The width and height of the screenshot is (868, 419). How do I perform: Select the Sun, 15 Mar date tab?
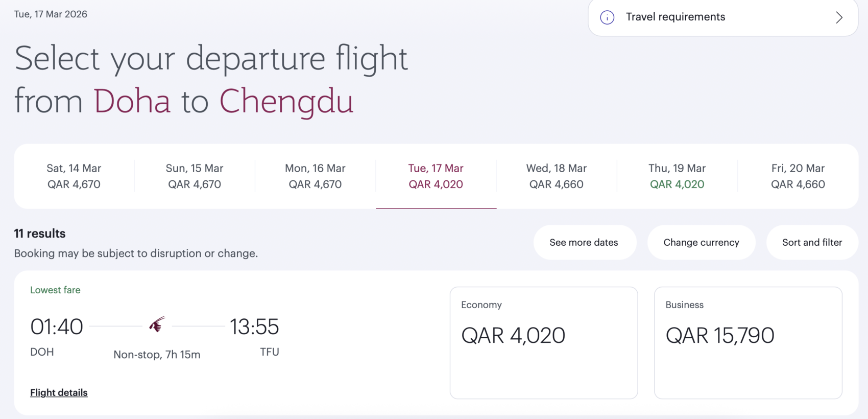(x=195, y=176)
